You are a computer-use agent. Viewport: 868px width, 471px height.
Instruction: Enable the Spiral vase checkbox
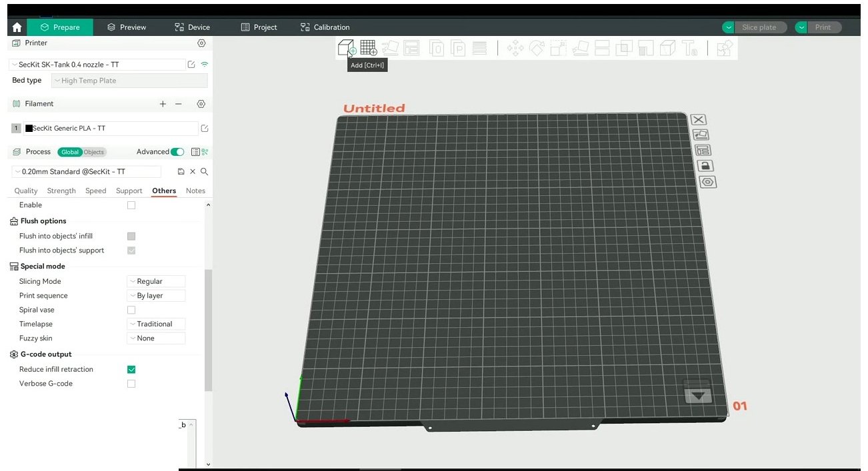click(x=131, y=310)
